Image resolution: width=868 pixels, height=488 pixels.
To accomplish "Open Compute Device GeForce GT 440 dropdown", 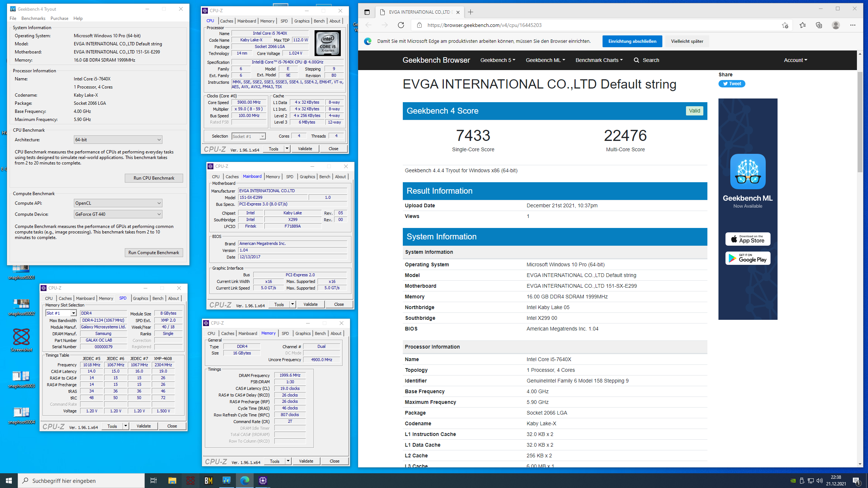I will (118, 214).
